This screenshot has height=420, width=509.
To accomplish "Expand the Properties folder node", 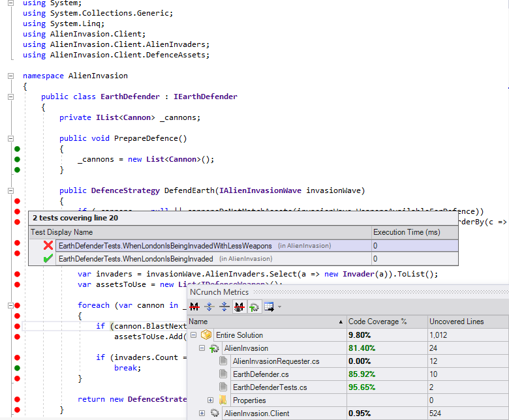I will (210, 400).
